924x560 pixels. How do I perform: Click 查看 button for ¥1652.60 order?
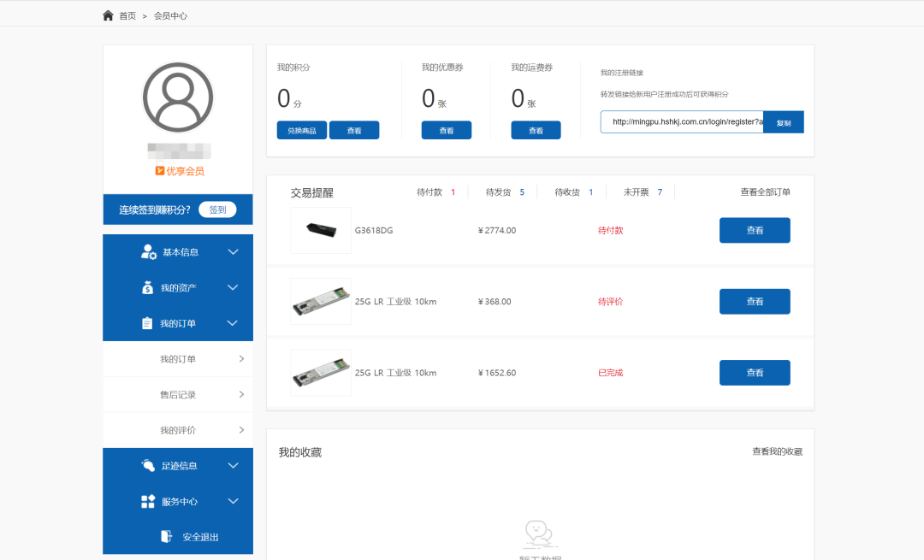pos(755,373)
